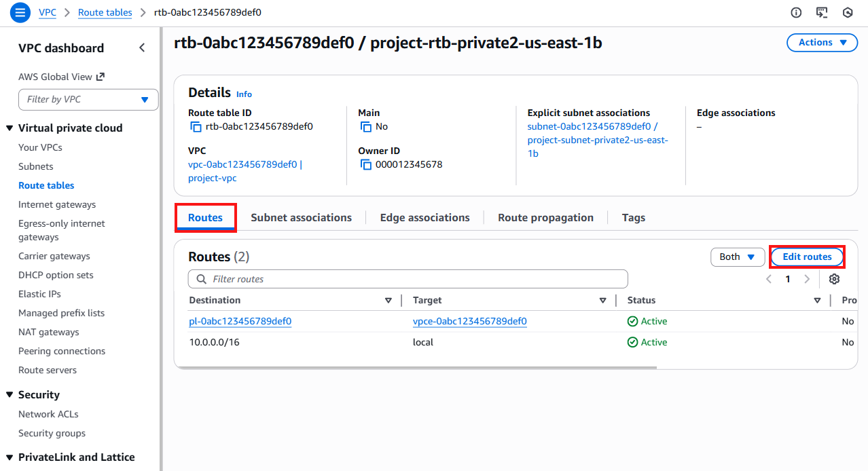
Task: Copy the Main attribute value
Action: (365, 126)
